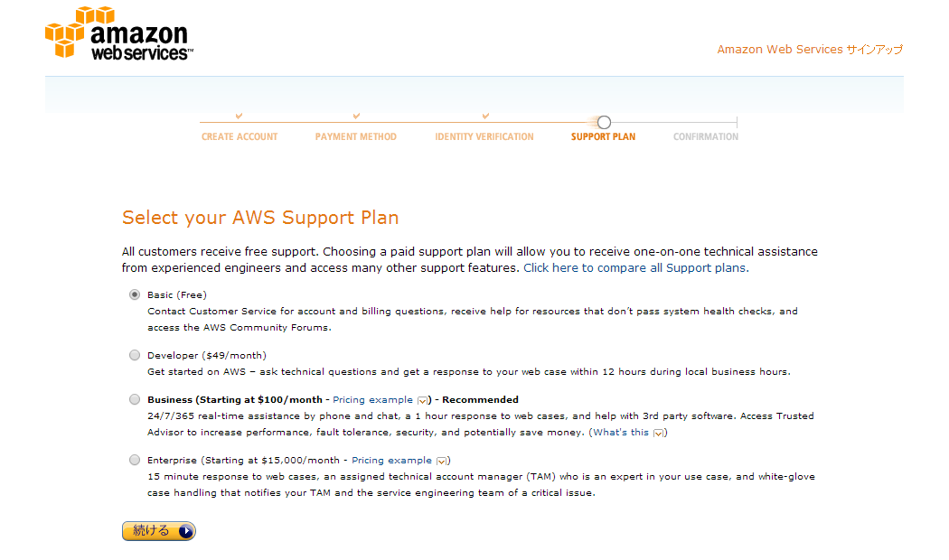
Task: Expand the What's this dropdown arrow
Action: pos(659,433)
